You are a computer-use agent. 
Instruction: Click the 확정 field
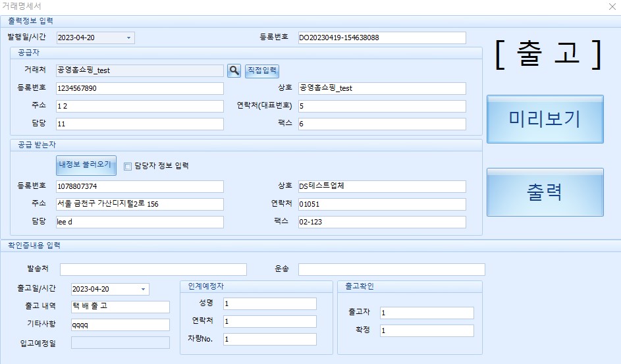coord(427,331)
